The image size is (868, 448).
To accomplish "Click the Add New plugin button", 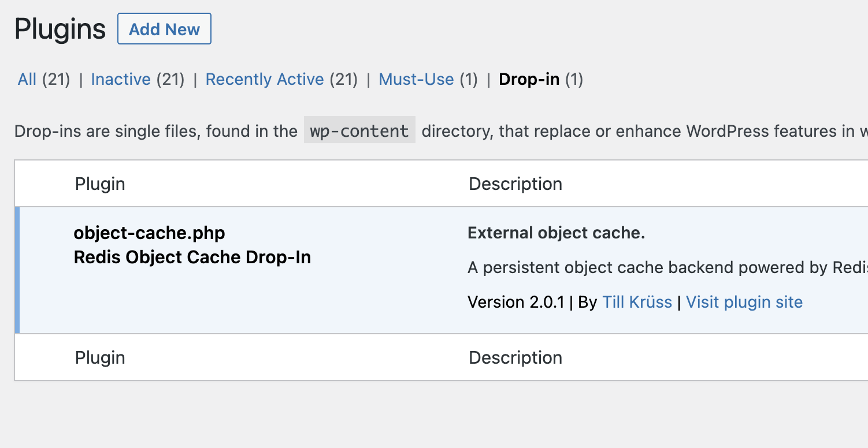I will pos(164,29).
